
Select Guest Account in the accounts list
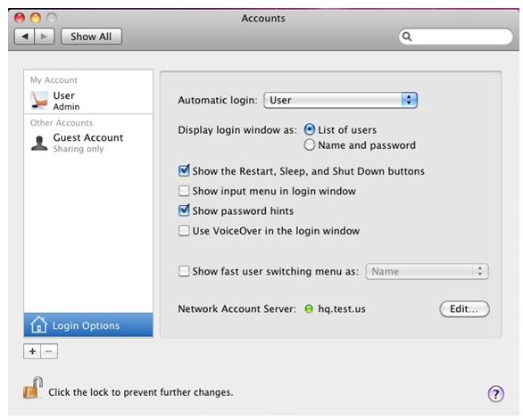click(x=88, y=143)
